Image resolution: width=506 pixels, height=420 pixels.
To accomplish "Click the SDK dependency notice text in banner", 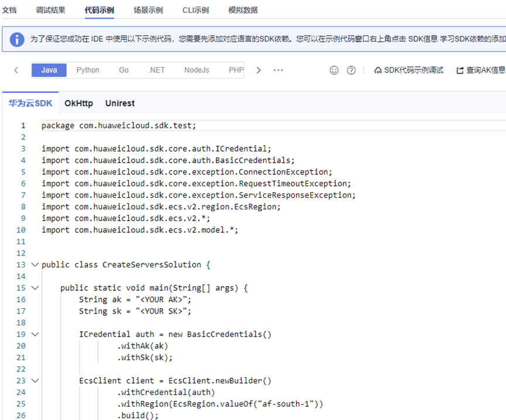I will [268, 39].
